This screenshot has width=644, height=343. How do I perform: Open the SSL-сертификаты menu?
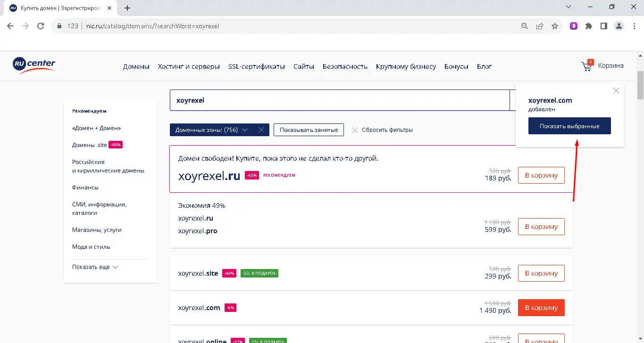pos(257,66)
